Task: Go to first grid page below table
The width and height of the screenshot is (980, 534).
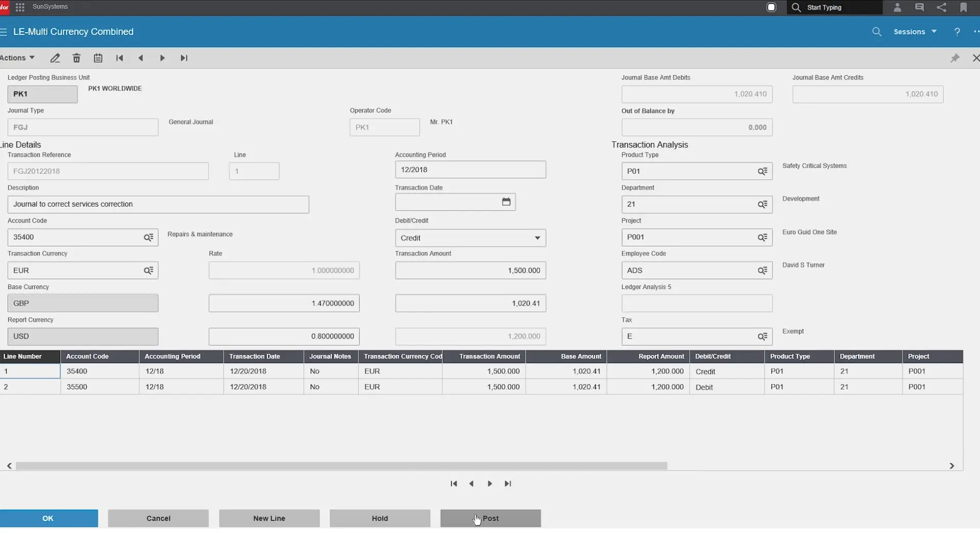Action: coord(454,484)
